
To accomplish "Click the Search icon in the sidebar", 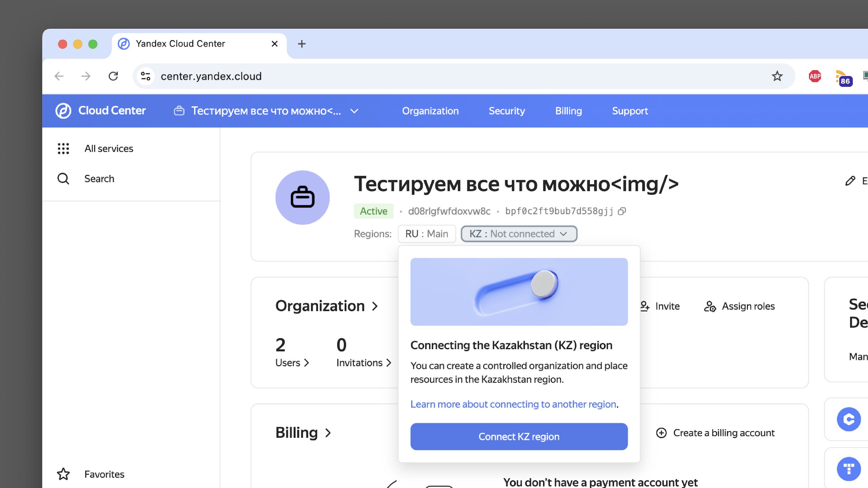I will pos(63,178).
